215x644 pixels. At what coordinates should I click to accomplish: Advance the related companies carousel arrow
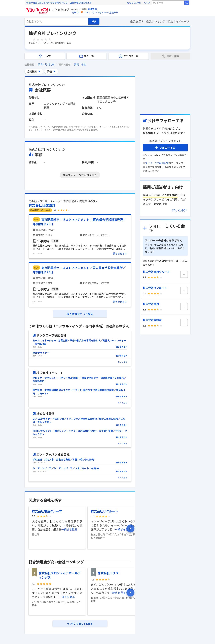(x=130, y=528)
